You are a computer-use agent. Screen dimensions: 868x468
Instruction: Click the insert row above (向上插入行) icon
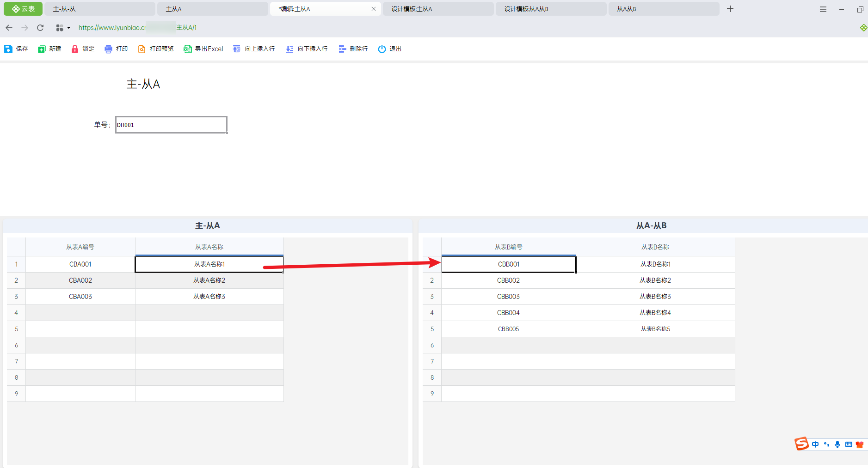click(x=237, y=49)
